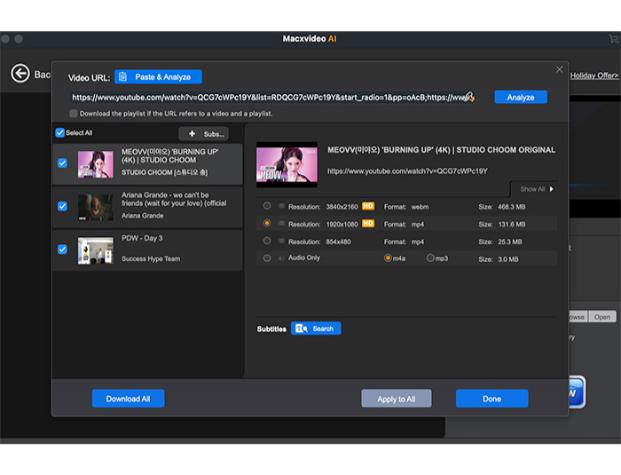Click the video URL link under MEOVV title
This screenshot has width=621, height=475.
[408, 171]
